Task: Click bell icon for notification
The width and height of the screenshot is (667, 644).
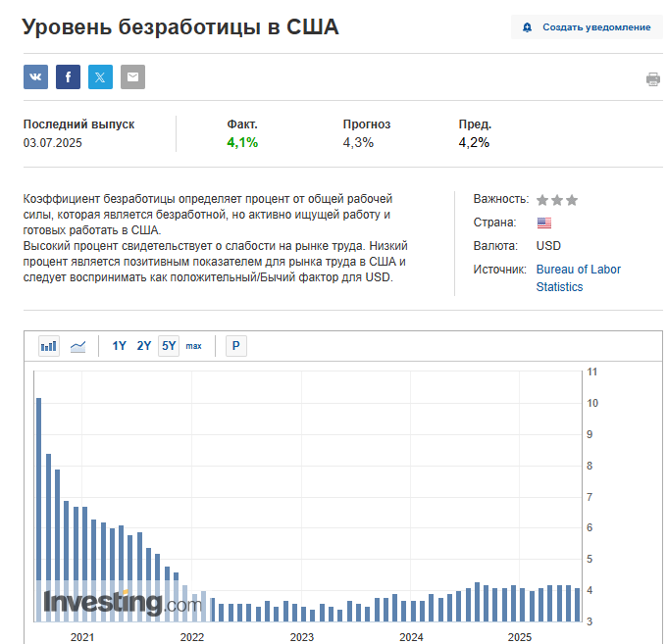Action: (x=527, y=27)
